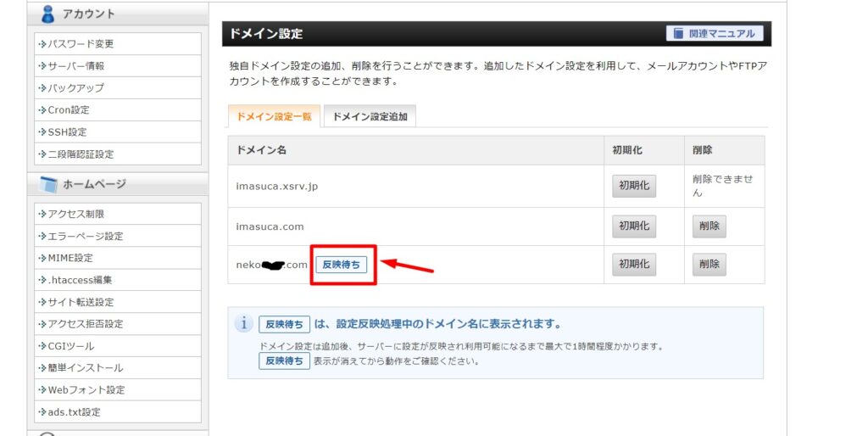
Task: Click the 反映待ち badge beside neko domain
Action: (x=341, y=265)
